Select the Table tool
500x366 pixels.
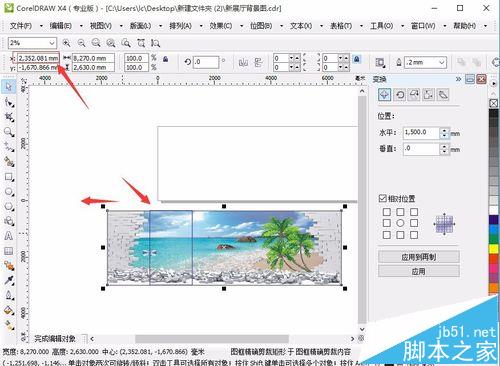coord(9,251)
